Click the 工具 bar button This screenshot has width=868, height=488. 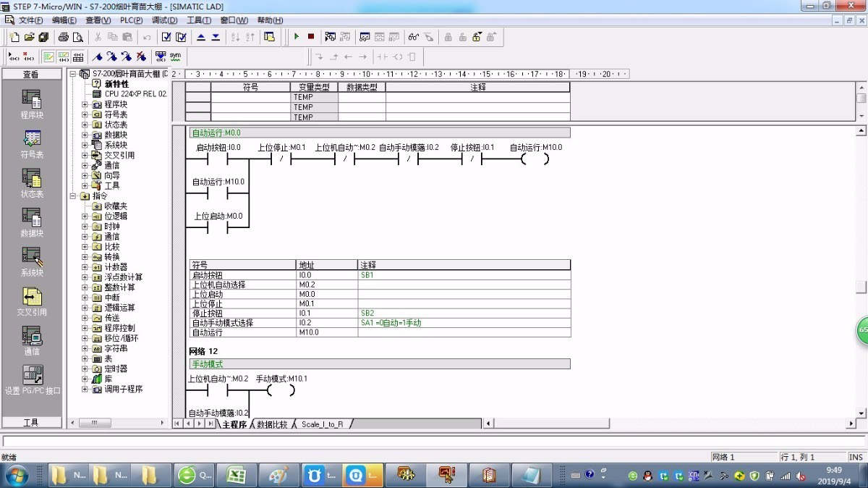[x=32, y=423]
